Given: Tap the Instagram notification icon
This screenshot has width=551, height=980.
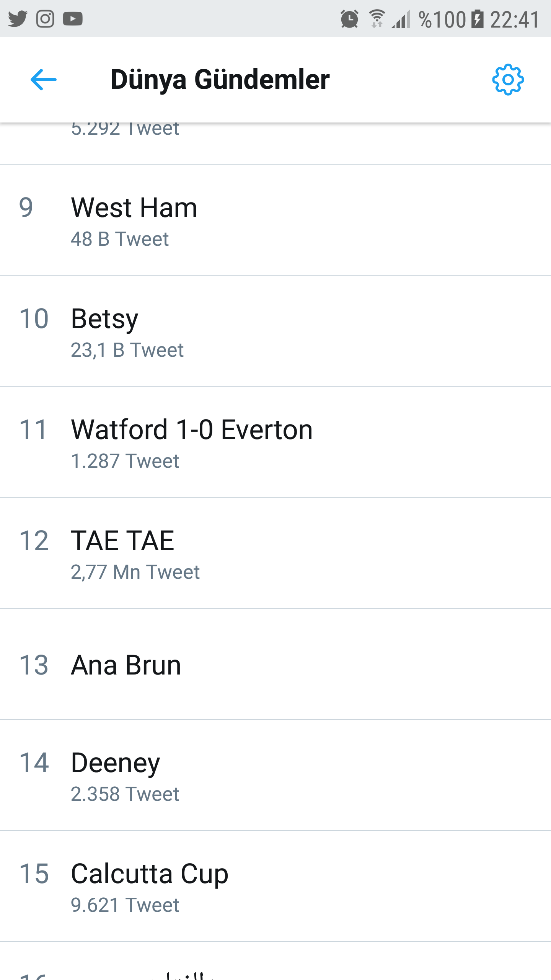Looking at the screenshot, I should (45, 19).
